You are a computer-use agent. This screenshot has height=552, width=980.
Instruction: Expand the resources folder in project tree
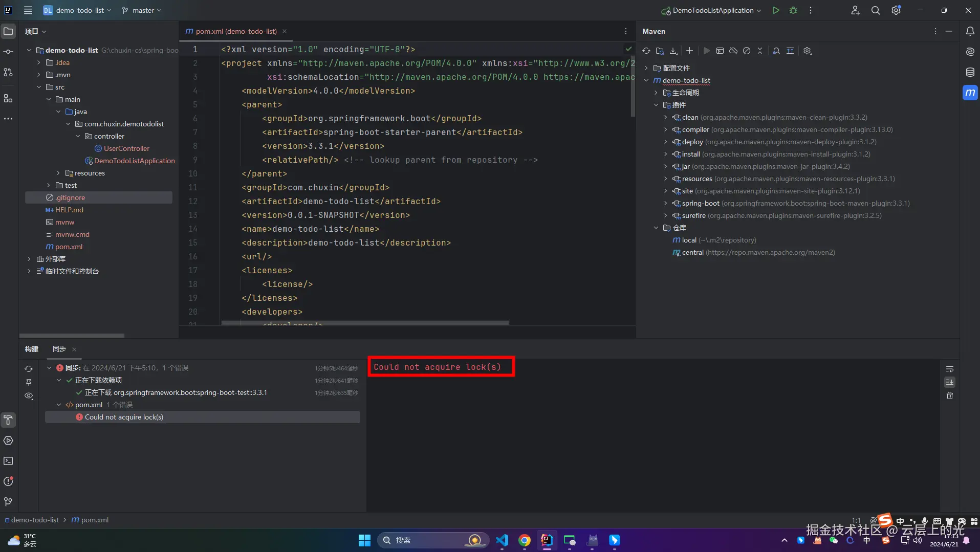click(x=58, y=173)
